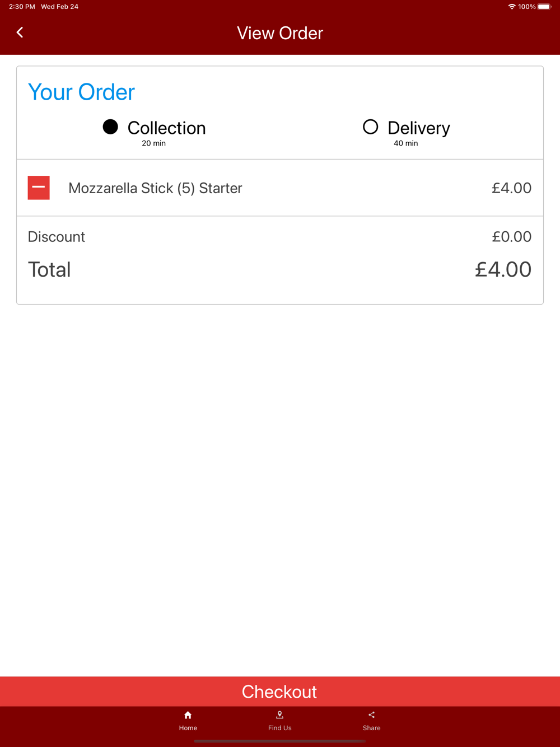Image resolution: width=560 pixels, height=747 pixels.
Task: Tap the Your Order heading
Action: coord(82,92)
